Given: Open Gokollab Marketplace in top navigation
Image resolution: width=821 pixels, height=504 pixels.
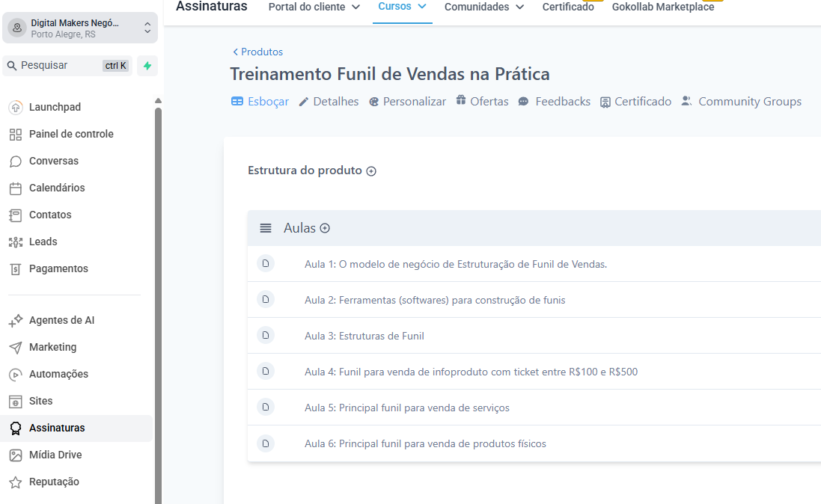Looking at the screenshot, I should point(663,7).
